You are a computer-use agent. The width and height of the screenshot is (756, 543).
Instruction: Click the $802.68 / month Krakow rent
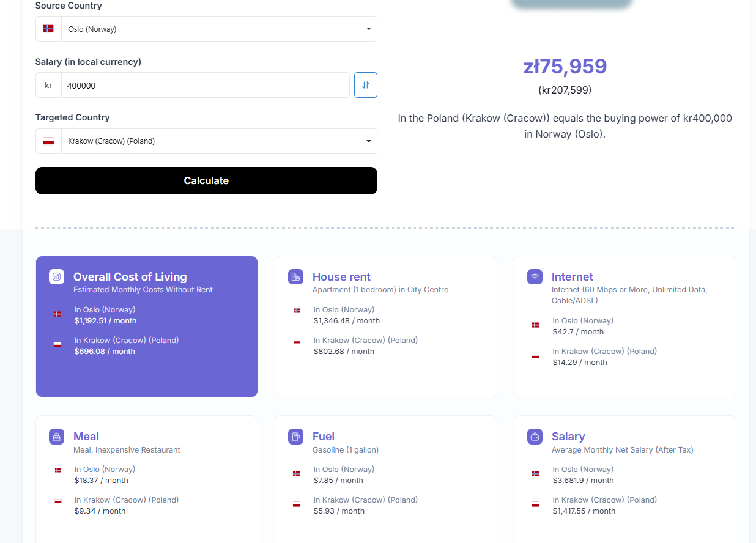pos(344,352)
